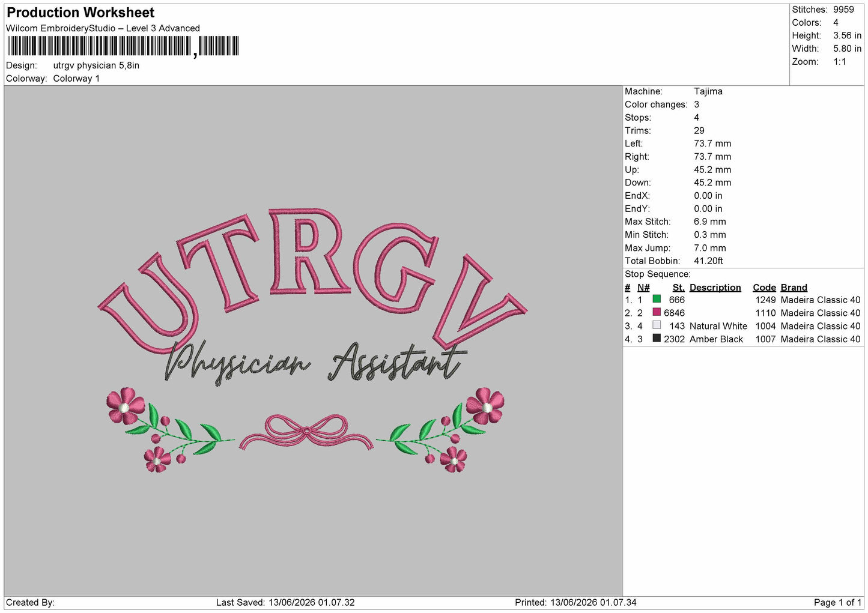Click the 'Stop Sequence:' heading
This screenshot has height=613, width=868.
pyautogui.click(x=658, y=274)
